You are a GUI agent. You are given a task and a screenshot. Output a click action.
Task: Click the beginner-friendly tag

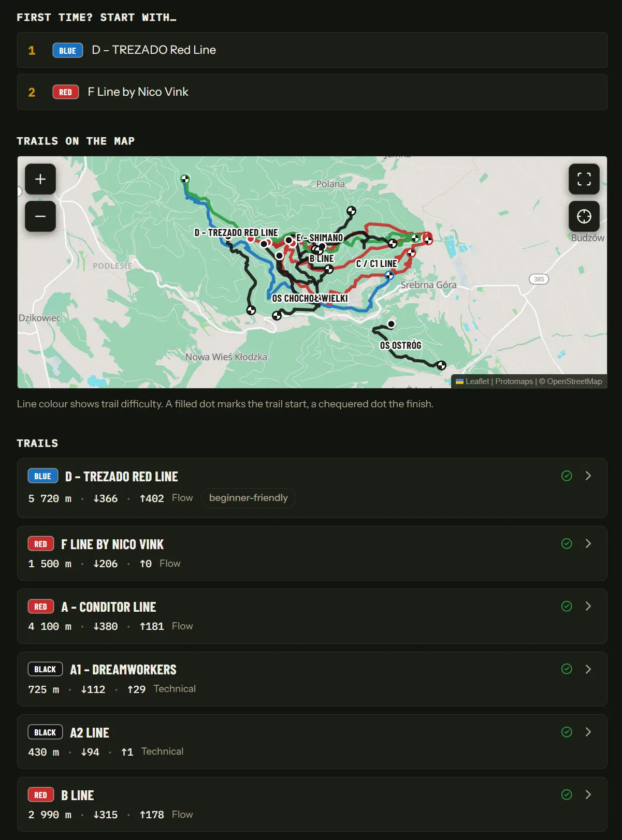point(248,498)
